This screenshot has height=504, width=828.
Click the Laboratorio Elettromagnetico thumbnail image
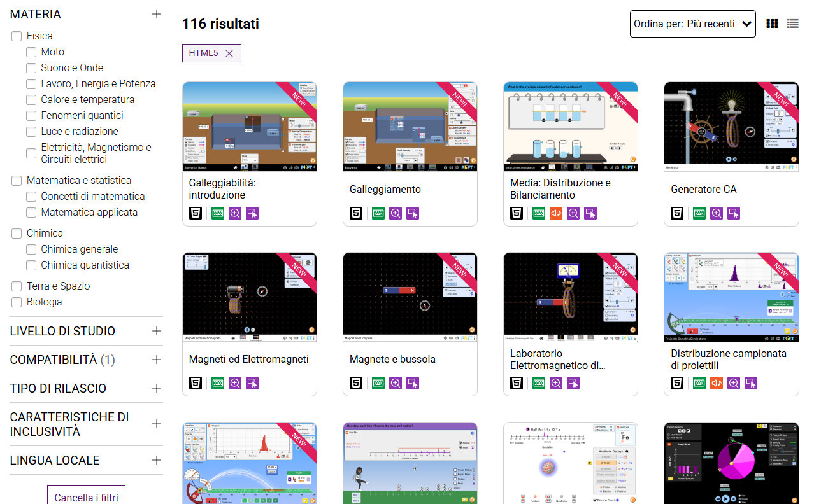(571, 297)
